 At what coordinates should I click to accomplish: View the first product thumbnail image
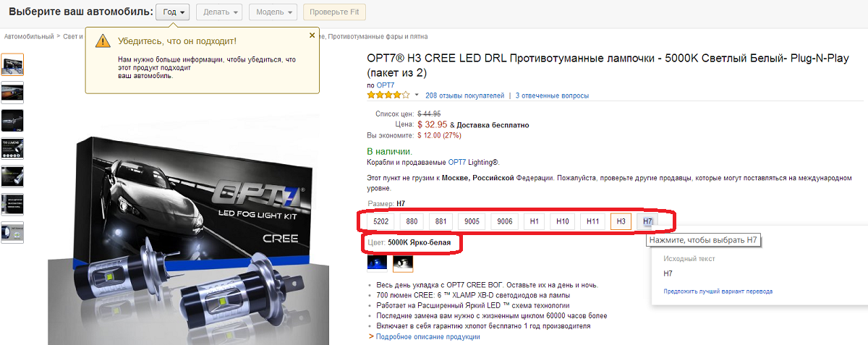tap(12, 64)
